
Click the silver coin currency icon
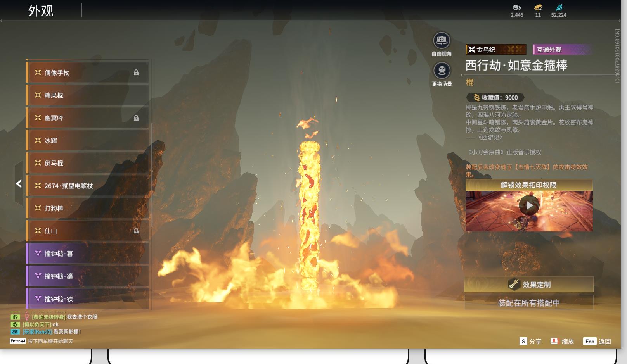pos(517,7)
